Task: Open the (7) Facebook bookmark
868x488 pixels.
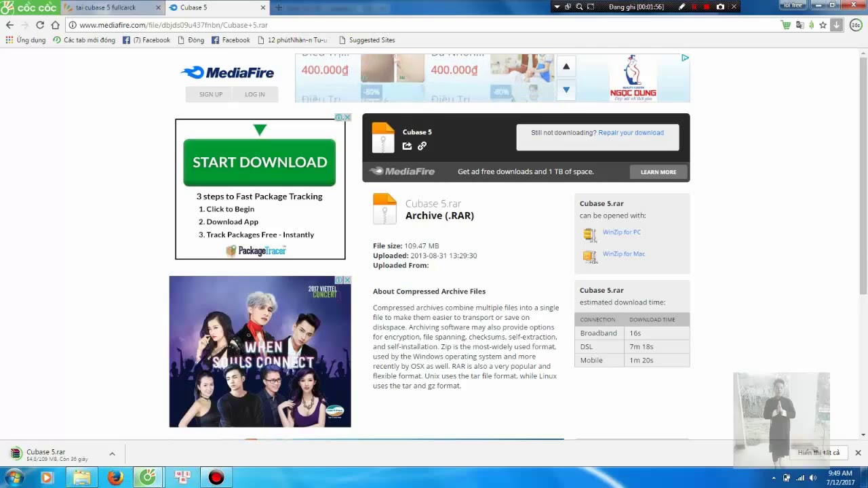Action: (146, 40)
